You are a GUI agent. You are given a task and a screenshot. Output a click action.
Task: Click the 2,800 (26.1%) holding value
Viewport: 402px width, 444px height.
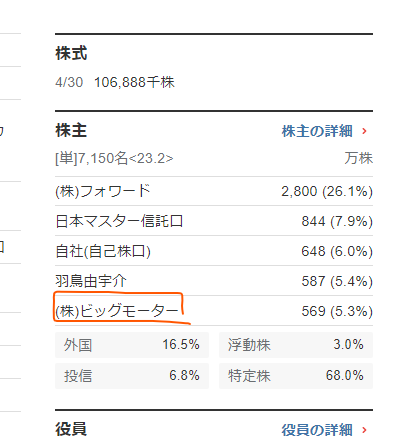[x=327, y=191]
